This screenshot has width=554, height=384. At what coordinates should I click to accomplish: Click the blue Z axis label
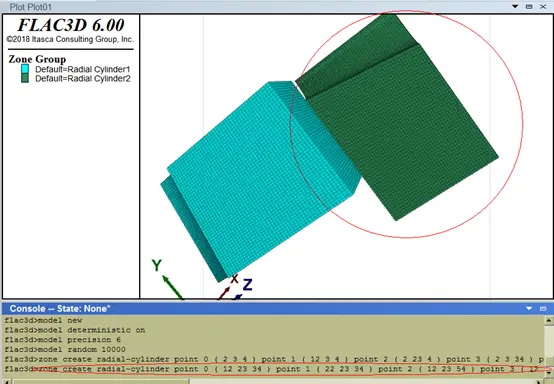click(247, 285)
